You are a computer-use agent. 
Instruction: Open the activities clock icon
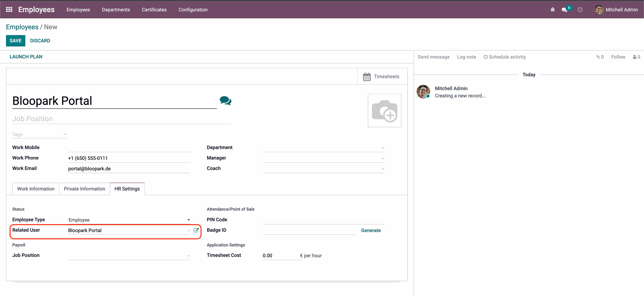coord(580,10)
